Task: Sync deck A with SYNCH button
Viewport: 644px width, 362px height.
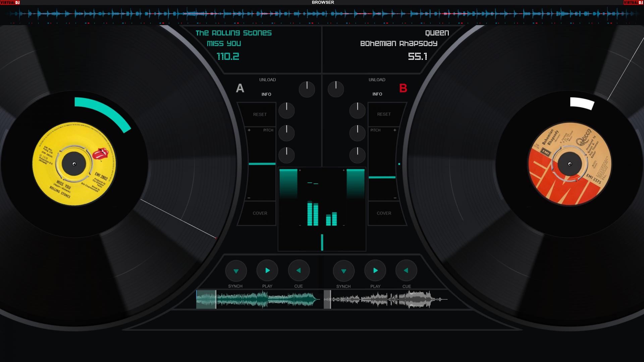Action: (x=236, y=271)
